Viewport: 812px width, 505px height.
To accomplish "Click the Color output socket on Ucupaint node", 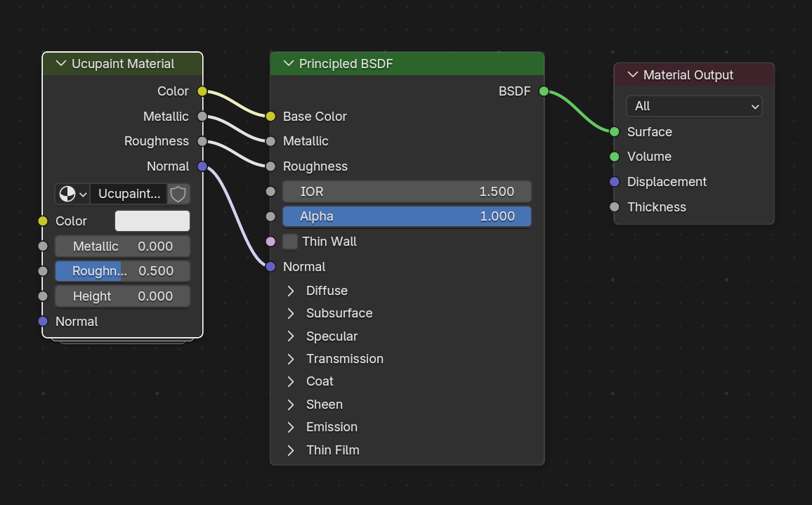I will click(202, 91).
